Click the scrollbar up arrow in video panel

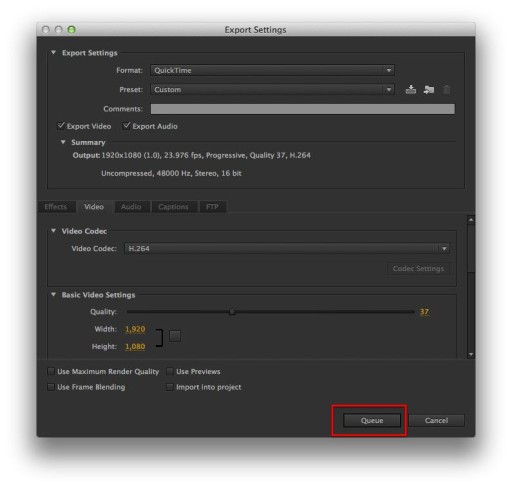[471, 220]
